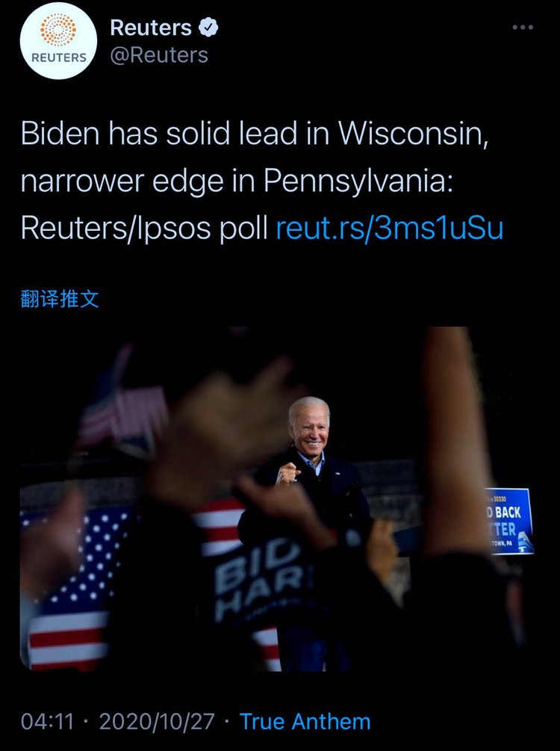Click the American flag in the tweet photo

coord(72,589)
